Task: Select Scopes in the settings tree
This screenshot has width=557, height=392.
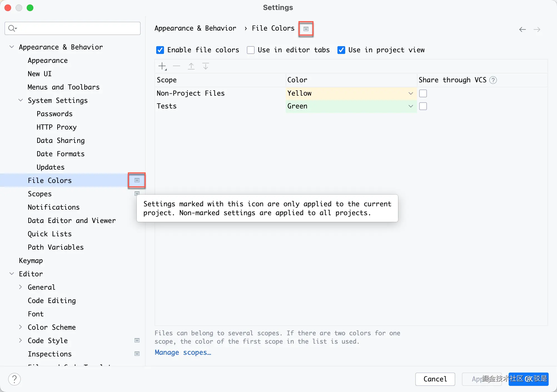Action: (x=40, y=194)
